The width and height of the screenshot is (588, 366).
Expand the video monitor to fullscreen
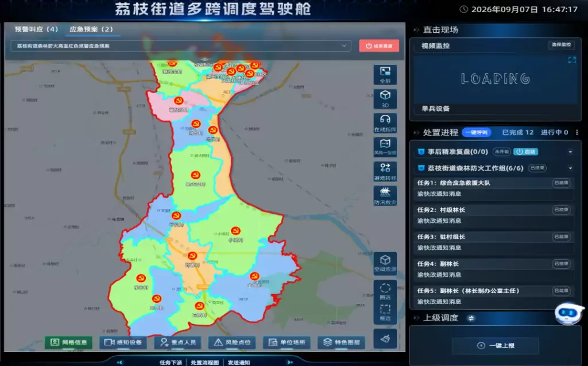coord(572,60)
